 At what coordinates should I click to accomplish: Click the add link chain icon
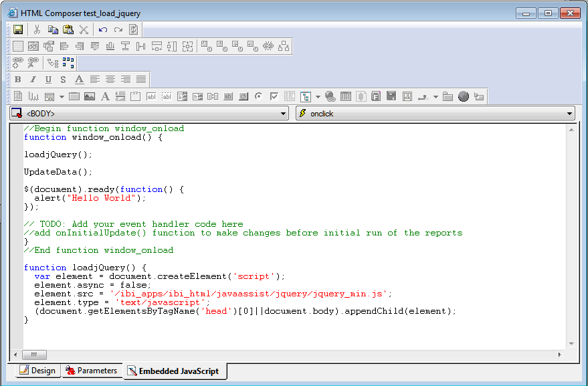(x=17, y=63)
